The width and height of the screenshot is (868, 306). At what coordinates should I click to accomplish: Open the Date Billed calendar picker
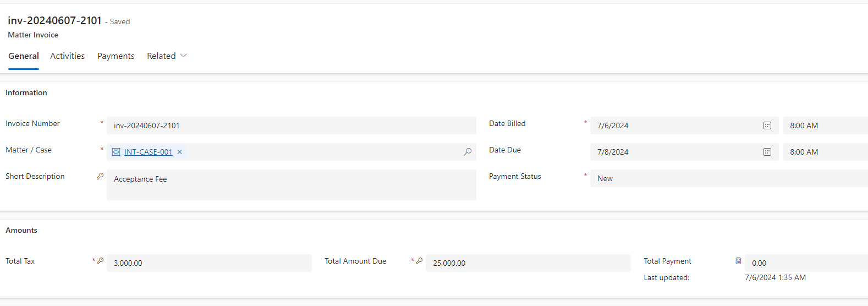767,125
